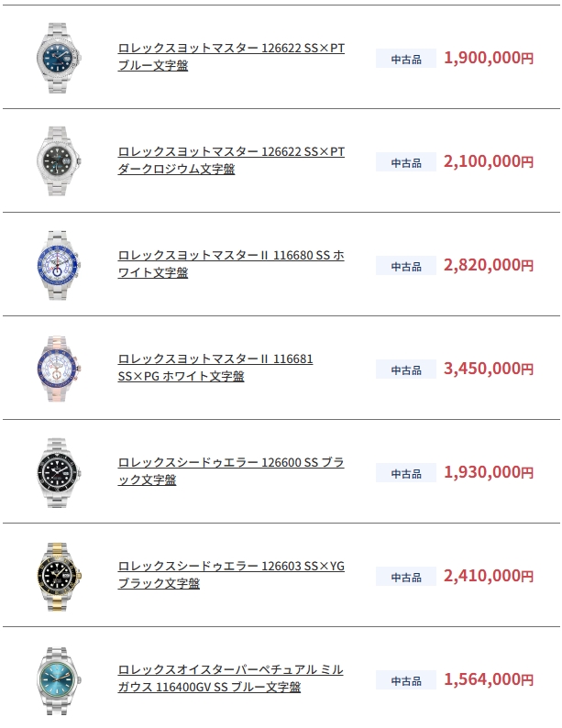Open ロレックス ミルガウス 116400GV SS ブルー文字盤 link
The image size is (562, 728).
pyautogui.click(x=230, y=678)
